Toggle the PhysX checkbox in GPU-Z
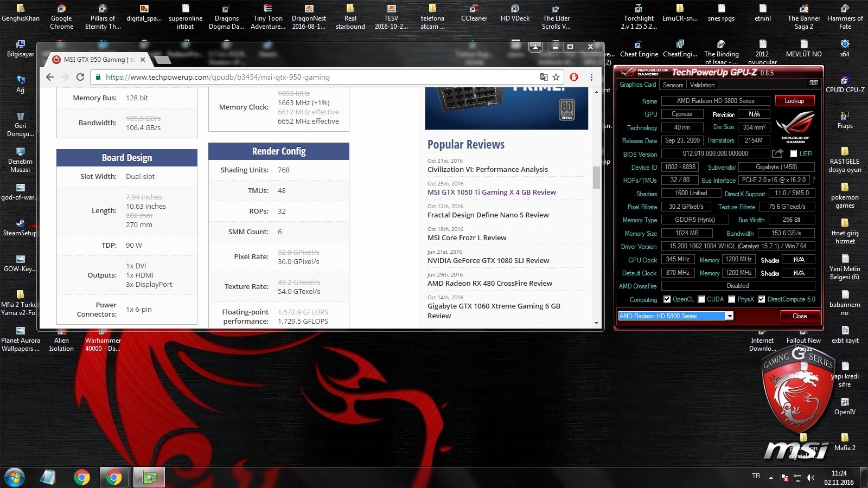Viewport: 868px width, 488px height. coord(732,299)
